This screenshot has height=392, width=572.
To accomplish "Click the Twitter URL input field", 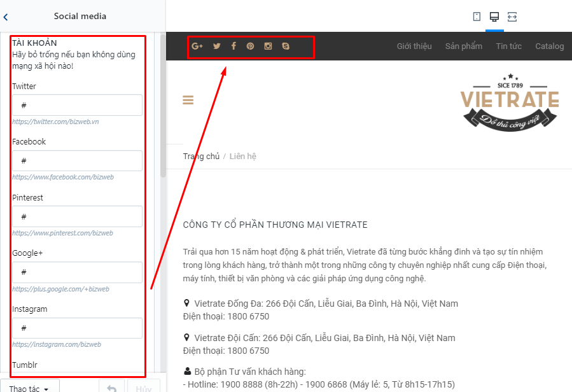I will [x=78, y=105].
